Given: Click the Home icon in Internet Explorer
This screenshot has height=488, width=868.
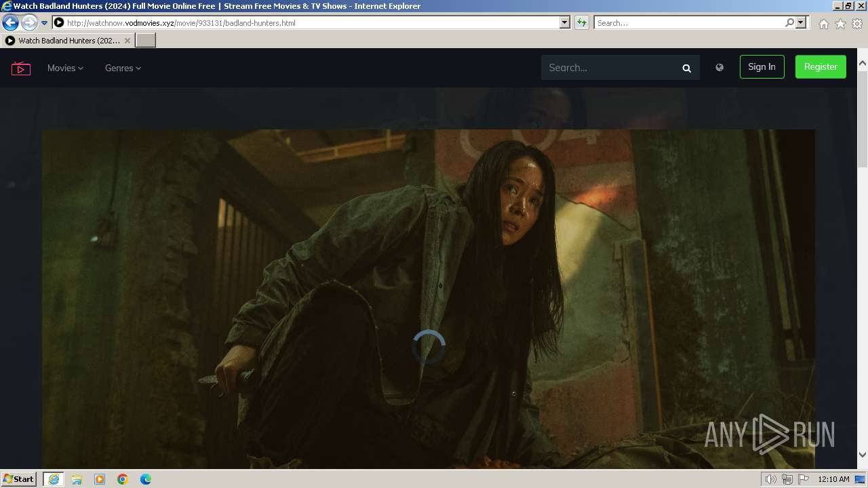Looking at the screenshot, I should click(823, 24).
